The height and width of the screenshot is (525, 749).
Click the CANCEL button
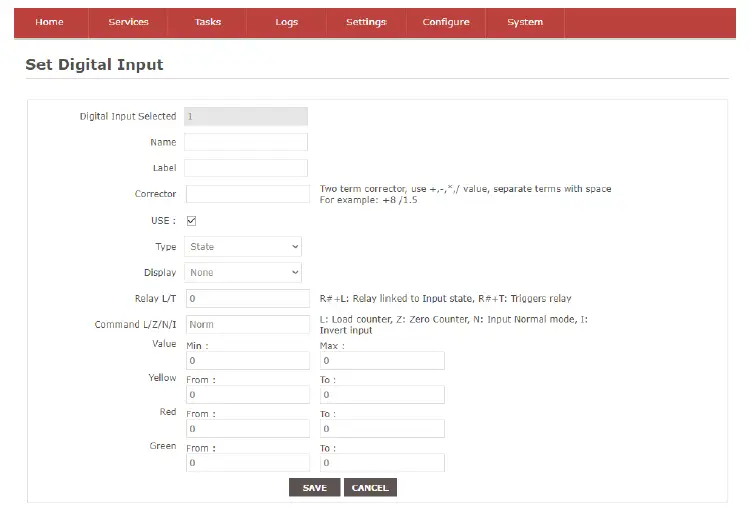pyautogui.click(x=370, y=488)
